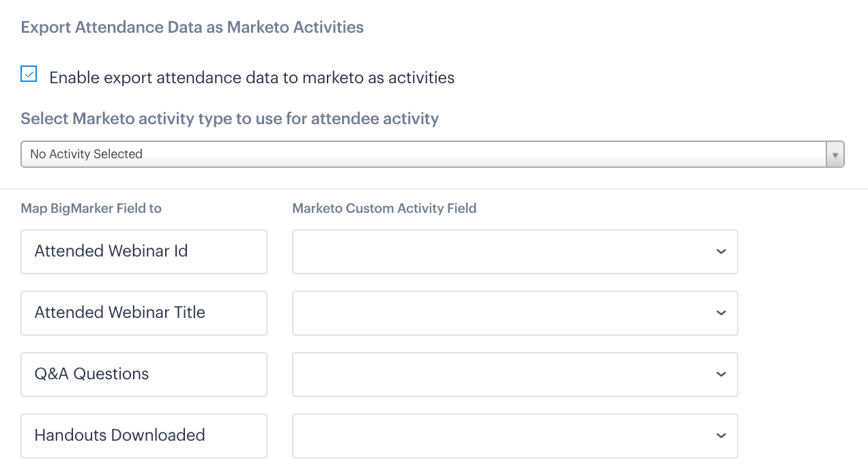Expand dropdown for Attended Webinar Id mapping
The height and width of the screenshot is (468, 868).
[x=515, y=252]
